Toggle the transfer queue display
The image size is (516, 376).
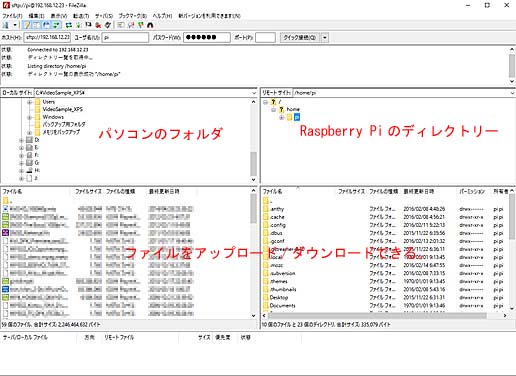click(56, 25)
